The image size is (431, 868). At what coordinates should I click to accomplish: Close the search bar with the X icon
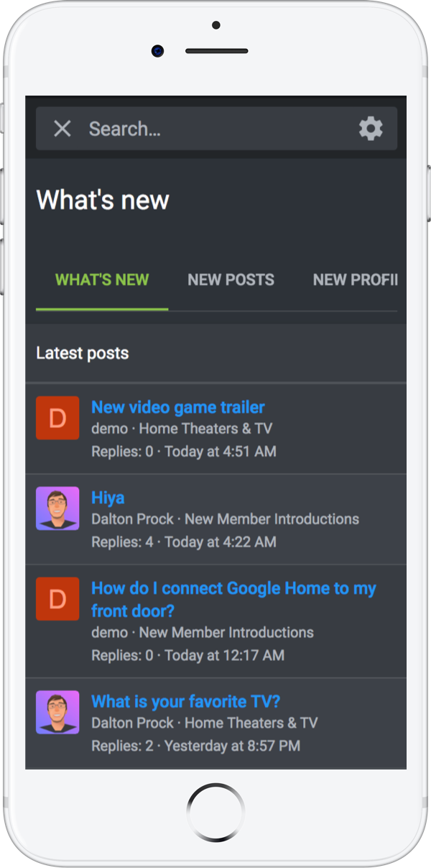pos(62,129)
